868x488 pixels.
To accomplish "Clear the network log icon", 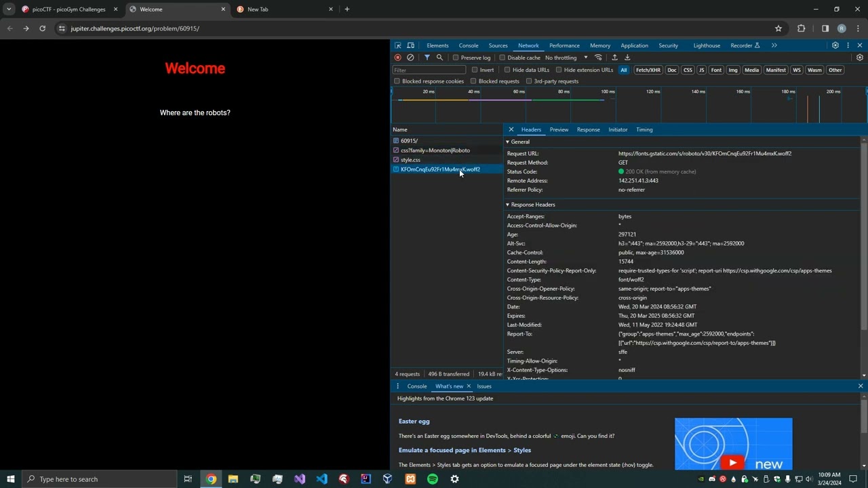I will tap(410, 58).
